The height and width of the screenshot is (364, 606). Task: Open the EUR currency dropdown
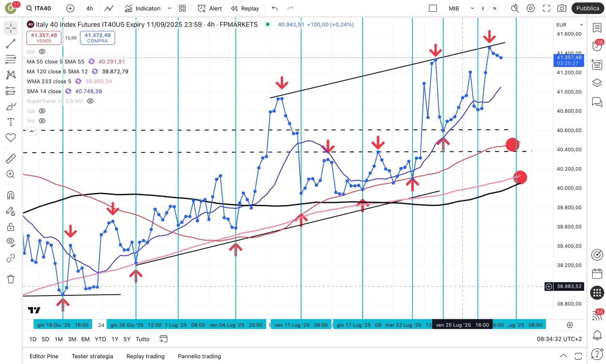570,25
